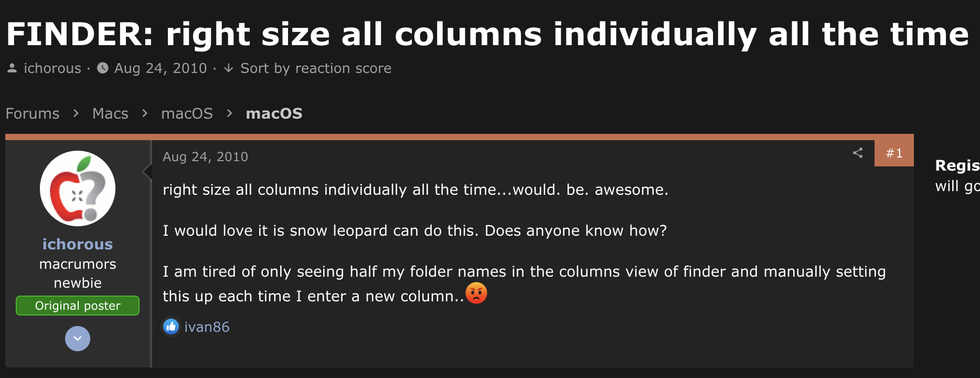This screenshot has height=378, width=980.
Task: Click chevron between Forums and Macs
Action: (x=76, y=113)
